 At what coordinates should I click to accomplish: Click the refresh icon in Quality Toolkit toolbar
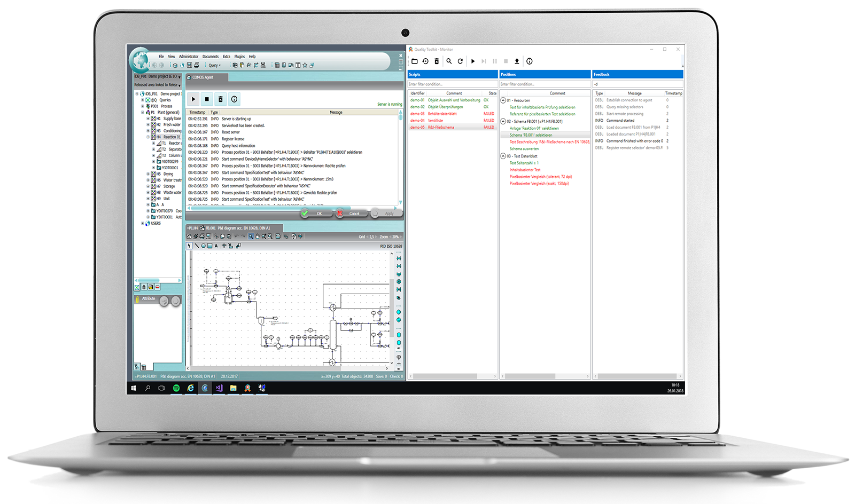[x=460, y=61]
